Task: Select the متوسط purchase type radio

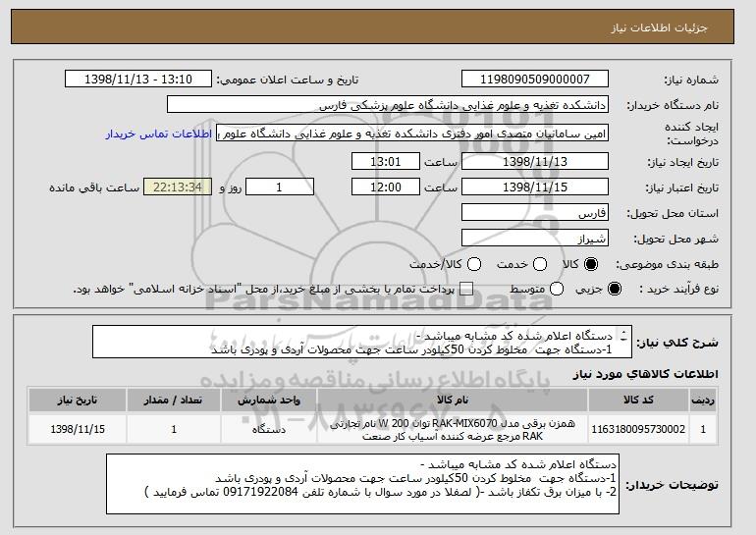Action: [x=557, y=289]
